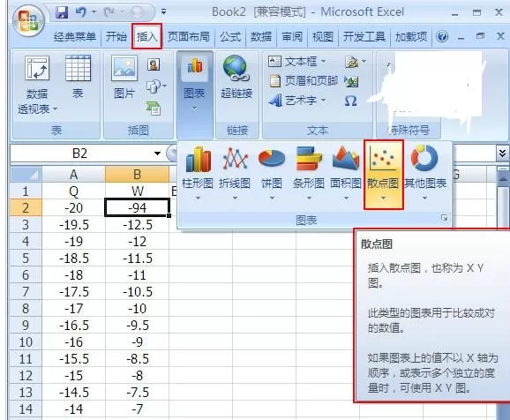
Task: Choose the 柱形图 column chart type
Action: click(198, 175)
